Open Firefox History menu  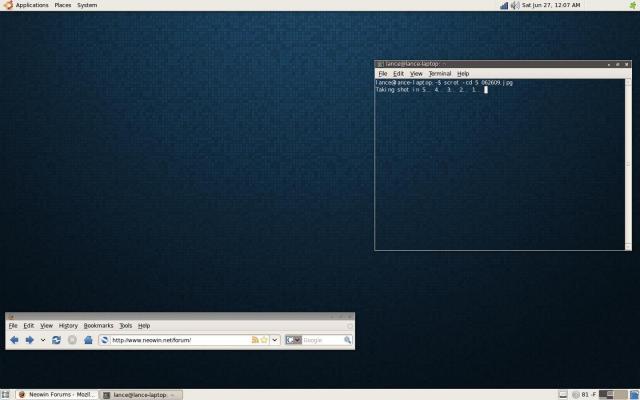tap(68, 326)
